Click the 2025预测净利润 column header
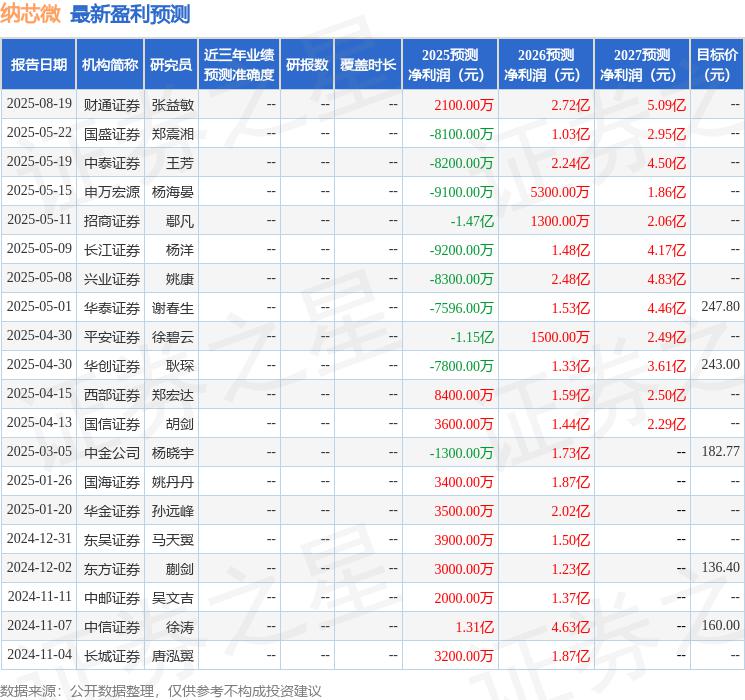Viewport: 745px width, 700px height. tap(450, 65)
